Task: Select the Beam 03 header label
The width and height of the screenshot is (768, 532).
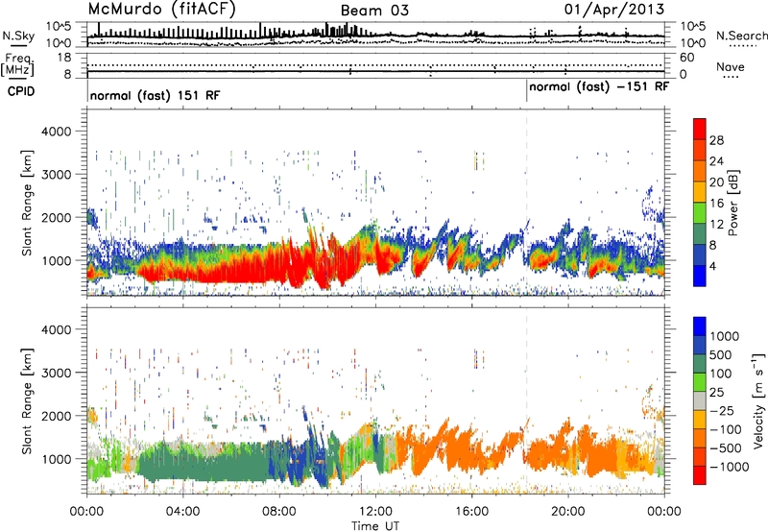Action: [374, 11]
